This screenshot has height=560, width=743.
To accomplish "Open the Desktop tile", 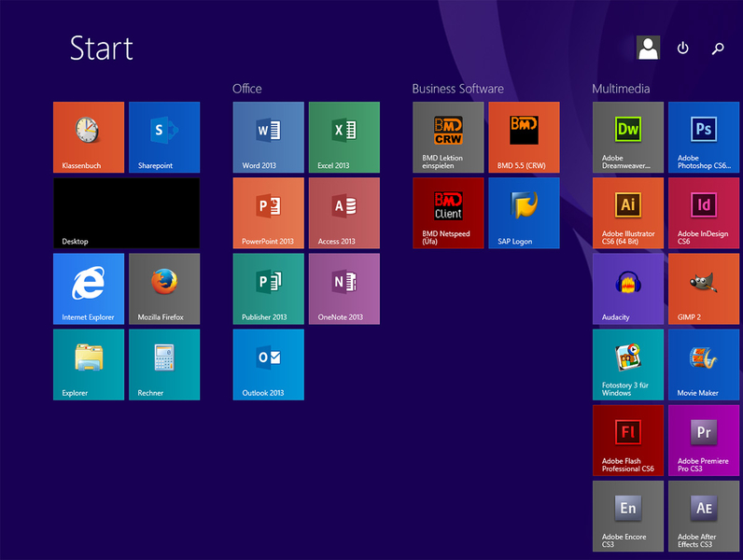I will 127,213.
